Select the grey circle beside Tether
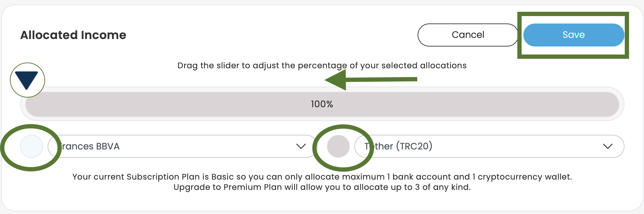Viewport: 644px width, 214px height. point(338,146)
